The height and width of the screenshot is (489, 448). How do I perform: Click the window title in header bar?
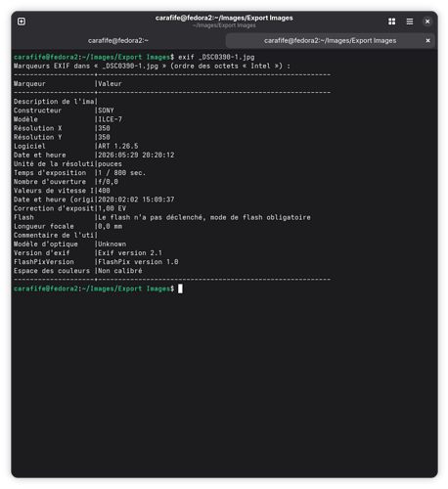[224, 18]
